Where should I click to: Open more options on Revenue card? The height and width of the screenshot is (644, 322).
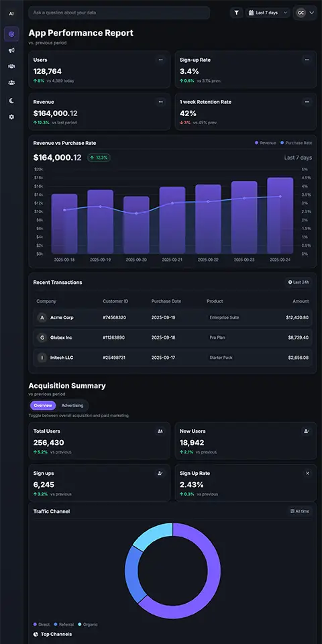pyautogui.click(x=160, y=102)
